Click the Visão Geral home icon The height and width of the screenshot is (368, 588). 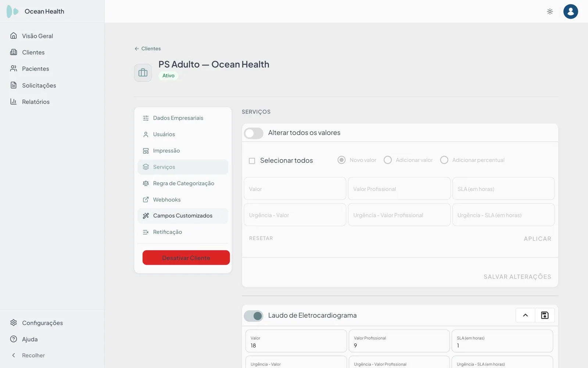(x=14, y=36)
